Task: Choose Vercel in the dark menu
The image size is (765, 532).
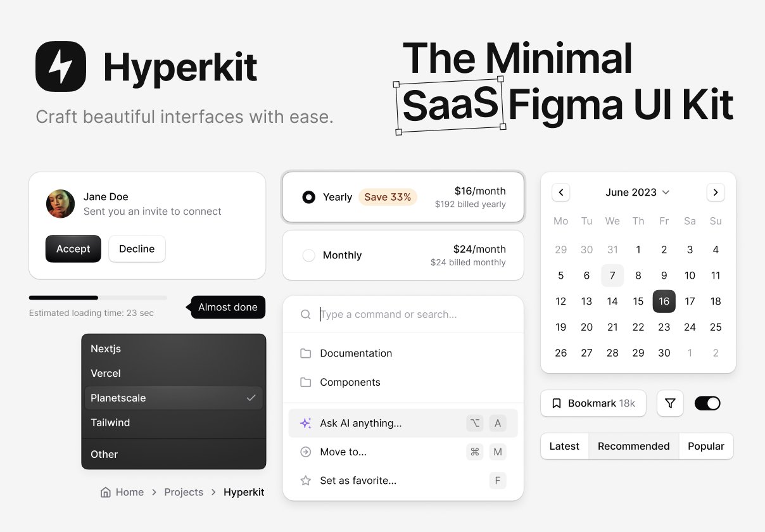Action: (106, 374)
